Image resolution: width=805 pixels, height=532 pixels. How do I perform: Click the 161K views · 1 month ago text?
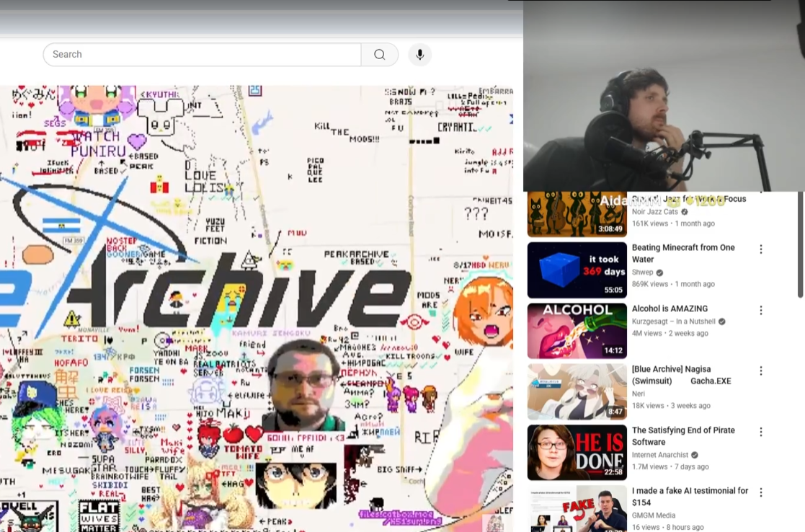click(673, 223)
